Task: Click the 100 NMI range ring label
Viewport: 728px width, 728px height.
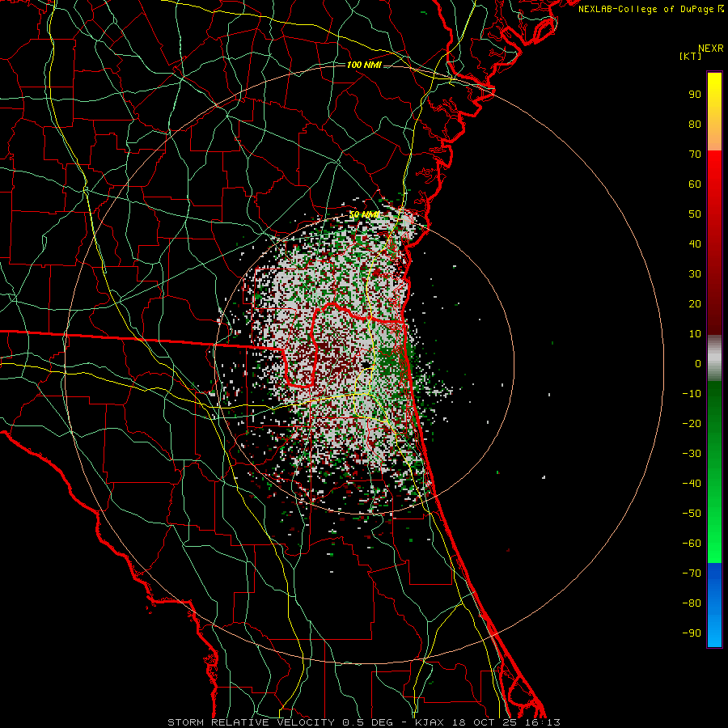Action: click(x=364, y=65)
